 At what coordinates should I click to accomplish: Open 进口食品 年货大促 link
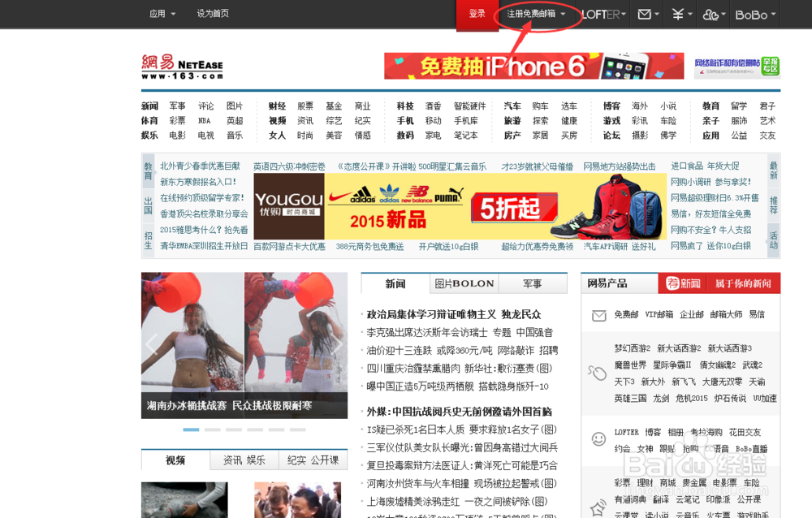point(705,166)
